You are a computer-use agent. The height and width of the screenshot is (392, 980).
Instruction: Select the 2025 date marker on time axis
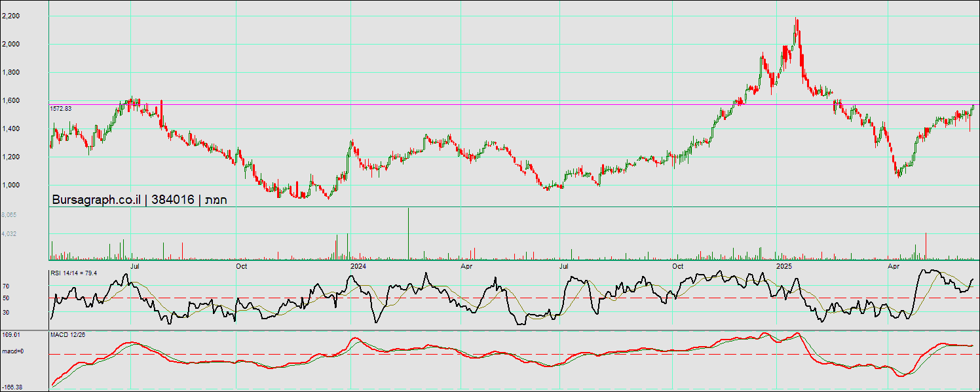[784, 266]
